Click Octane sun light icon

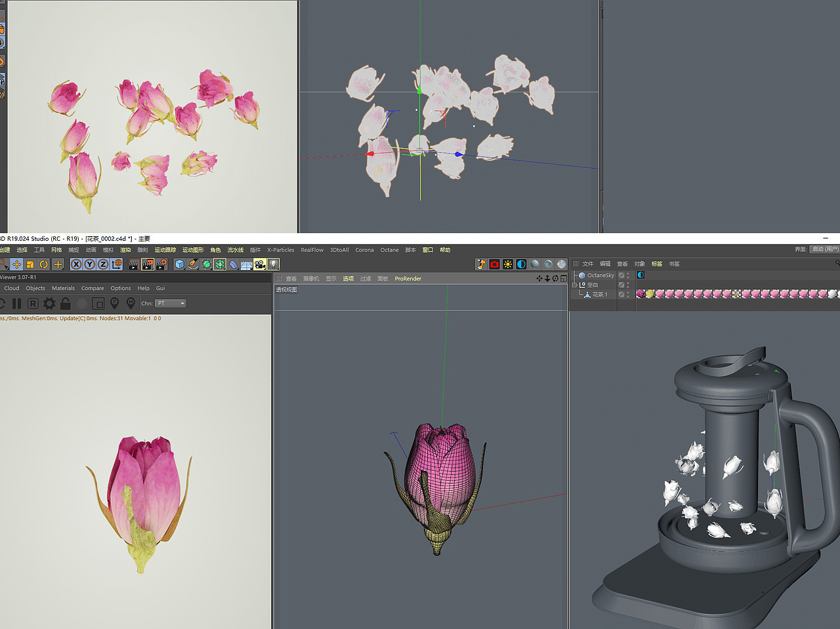click(508, 264)
